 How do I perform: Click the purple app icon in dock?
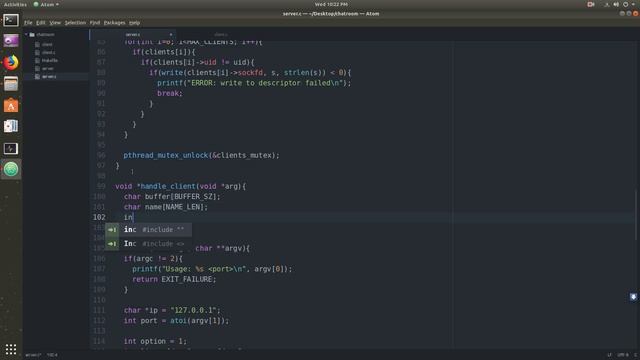[x=11, y=41]
